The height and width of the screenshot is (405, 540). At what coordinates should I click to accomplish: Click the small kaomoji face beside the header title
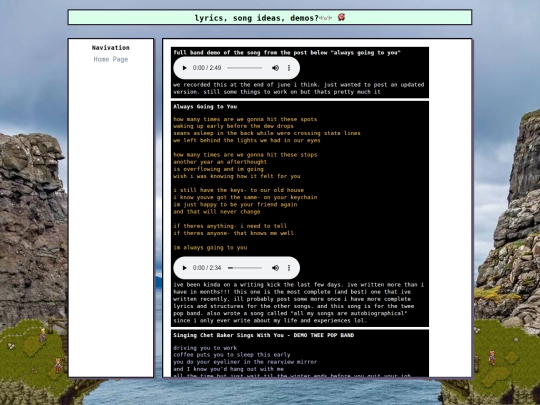tap(326, 18)
